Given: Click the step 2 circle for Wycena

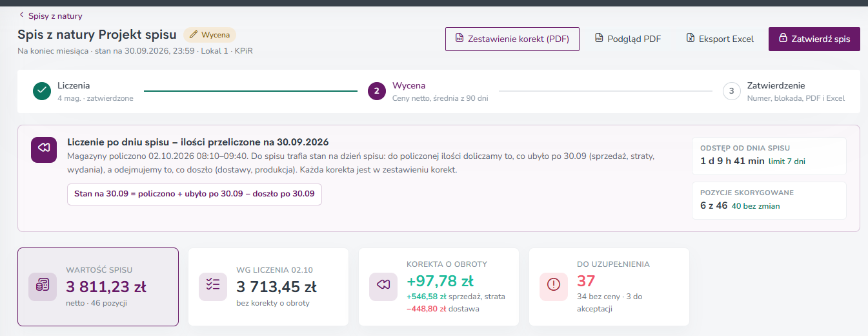Looking at the screenshot, I should (x=376, y=92).
